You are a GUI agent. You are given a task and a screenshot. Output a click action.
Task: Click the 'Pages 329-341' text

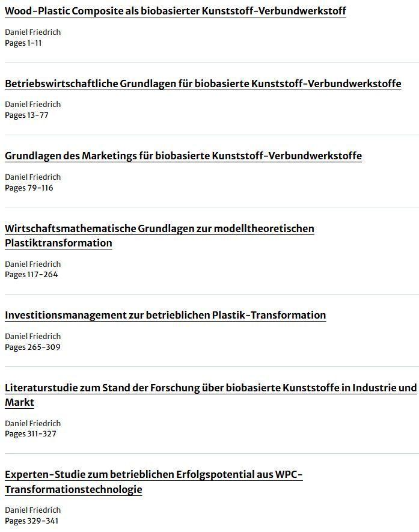pyautogui.click(x=31, y=521)
